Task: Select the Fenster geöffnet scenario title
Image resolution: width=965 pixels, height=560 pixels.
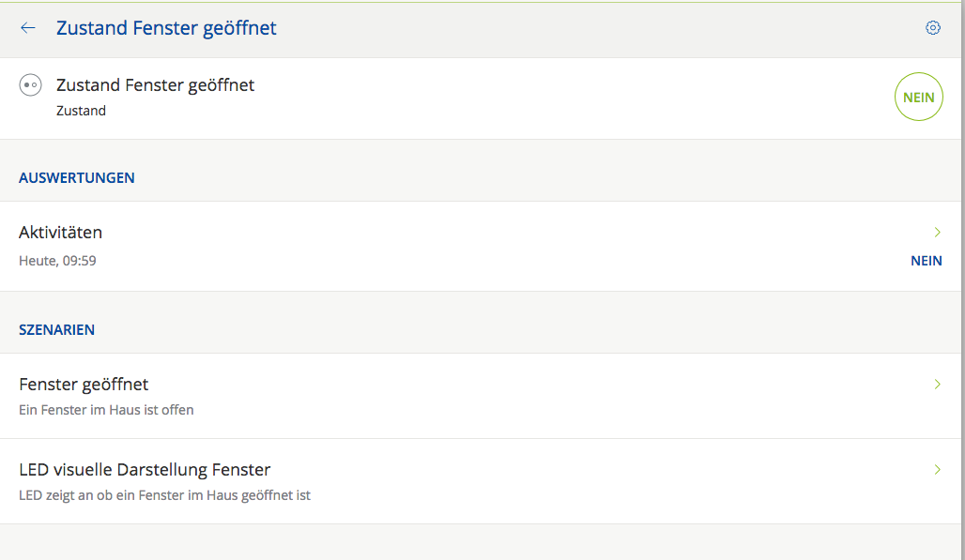Action: point(84,385)
